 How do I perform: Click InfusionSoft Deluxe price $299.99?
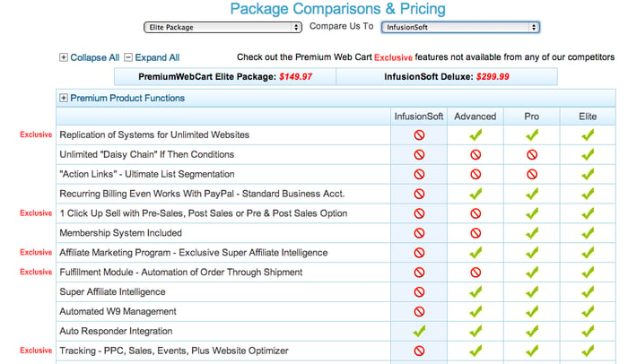pos(493,77)
